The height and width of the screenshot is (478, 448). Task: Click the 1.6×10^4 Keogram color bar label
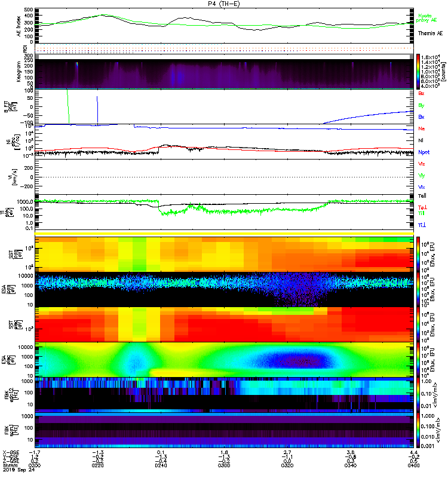coord(430,57)
